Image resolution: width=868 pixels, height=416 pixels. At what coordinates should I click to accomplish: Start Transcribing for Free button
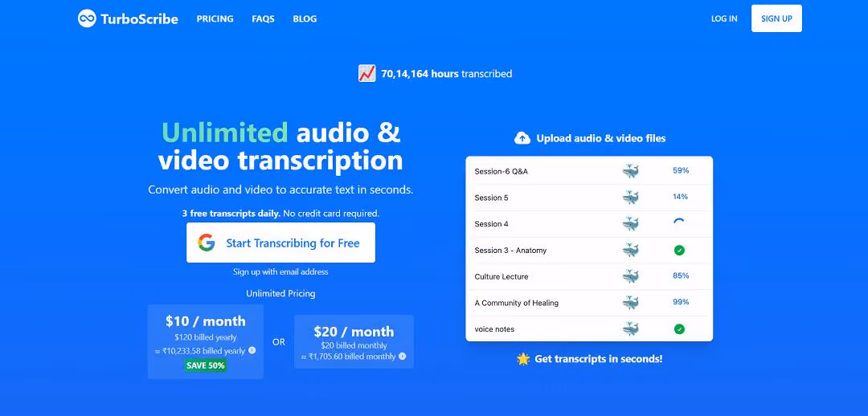click(280, 243)
